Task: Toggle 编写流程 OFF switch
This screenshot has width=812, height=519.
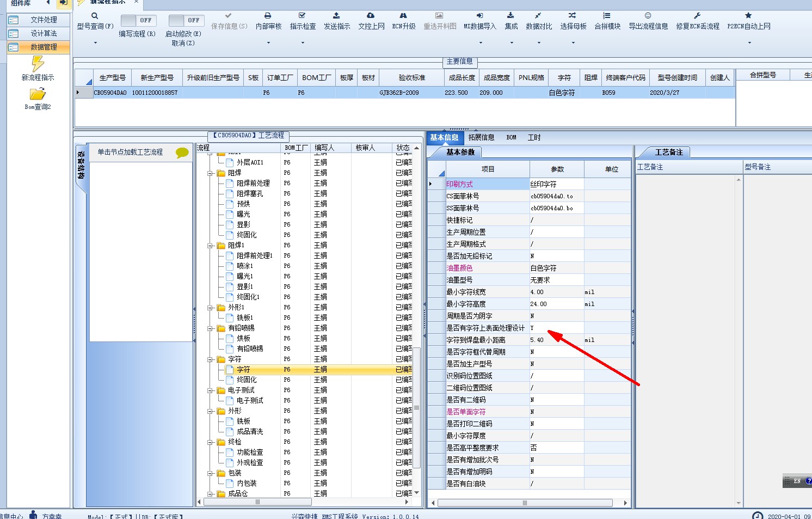Action: pos(138,20)
